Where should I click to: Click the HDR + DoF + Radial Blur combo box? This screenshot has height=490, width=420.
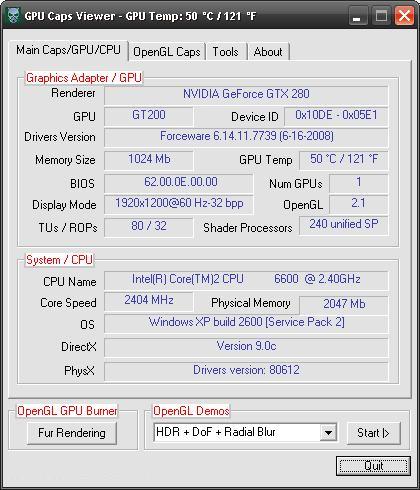[245, 433]
